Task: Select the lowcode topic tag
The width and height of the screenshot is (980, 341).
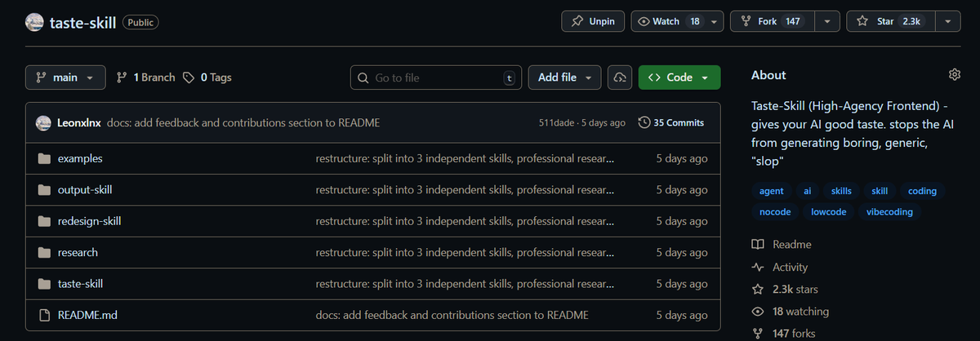Action: point(828,211)
